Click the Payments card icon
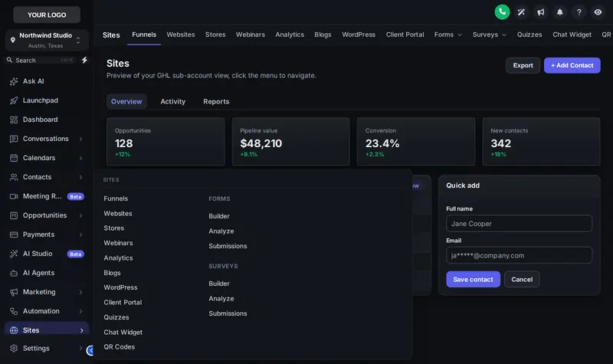This screenshot has height=364, width=613. point(14,234)
